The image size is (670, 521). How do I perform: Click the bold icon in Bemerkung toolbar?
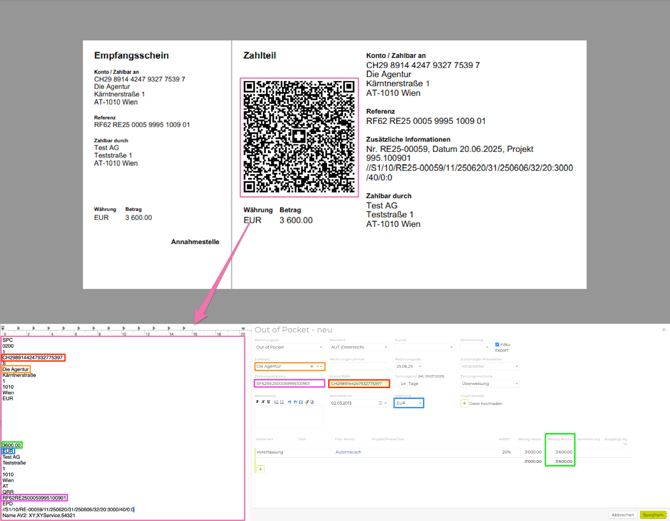coord(258,402)
